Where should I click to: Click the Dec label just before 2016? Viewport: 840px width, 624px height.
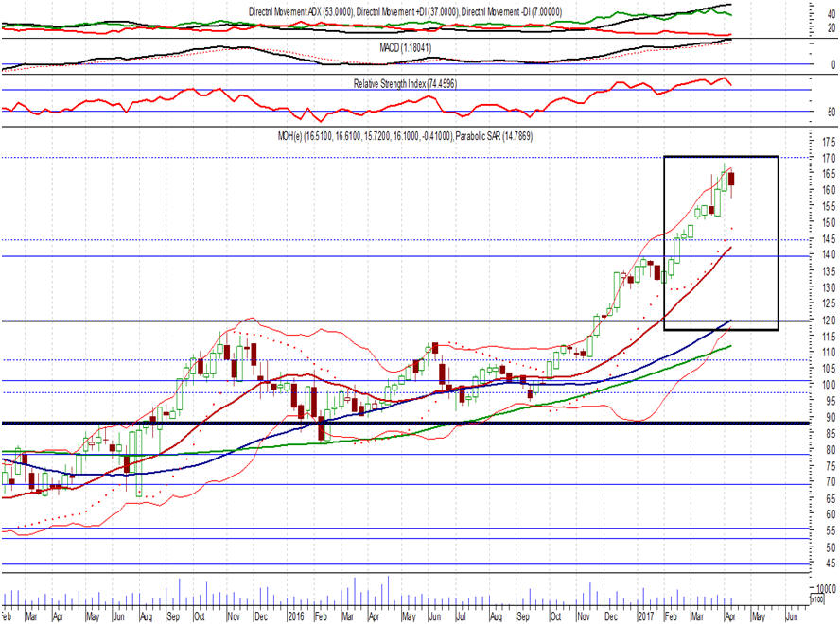pyautogui.click(x=261, y=616)
